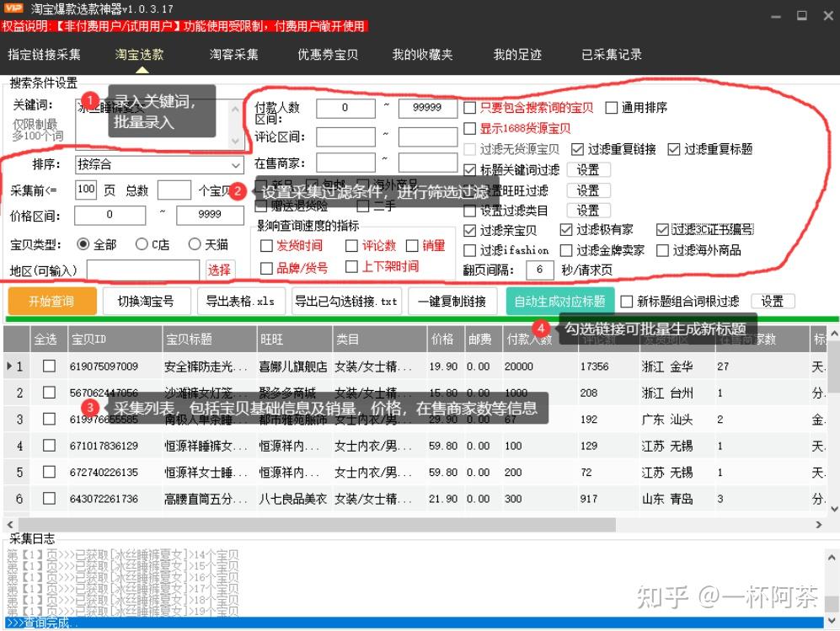This screenshot has width=840, height=631.
Task: Enable the 显示1688货源宝贝 checkbox
Action: click(x=470, y=129)
